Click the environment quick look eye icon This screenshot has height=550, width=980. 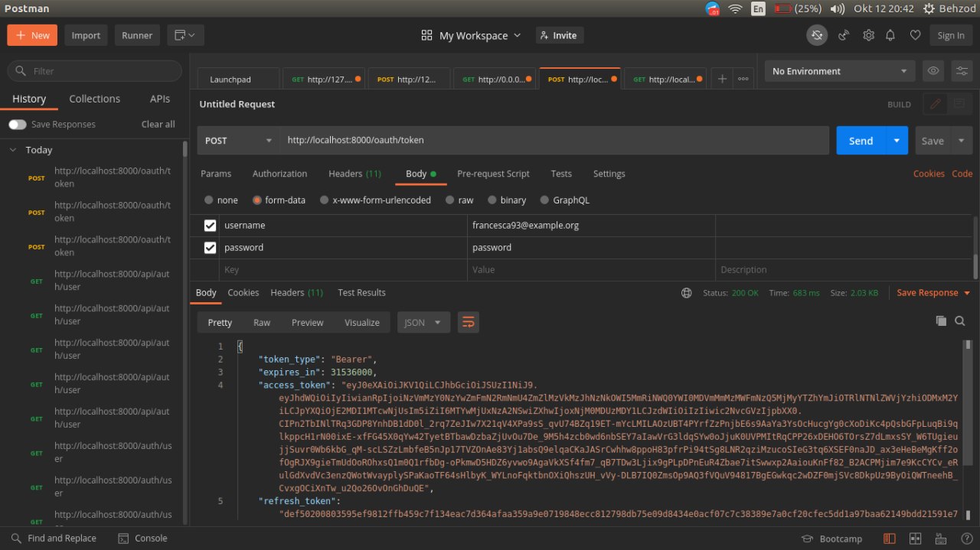pyautogui.click(x=933, y=71)
